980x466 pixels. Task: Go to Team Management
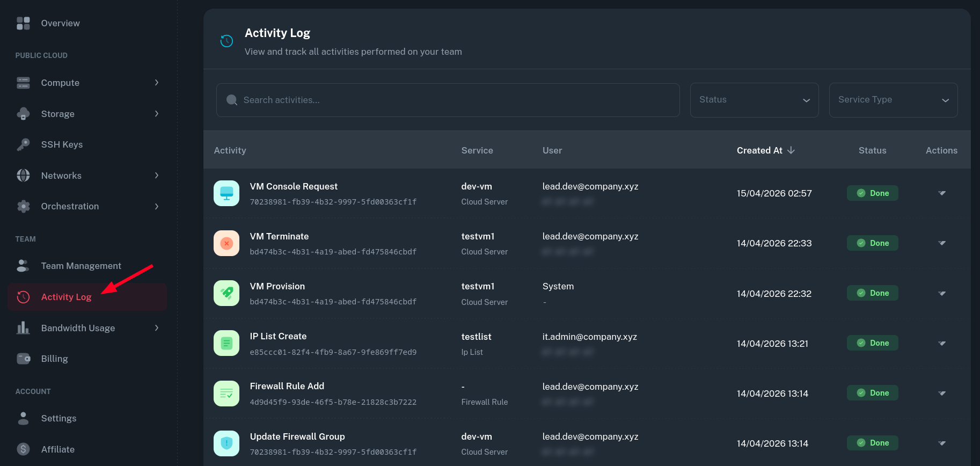81,266
